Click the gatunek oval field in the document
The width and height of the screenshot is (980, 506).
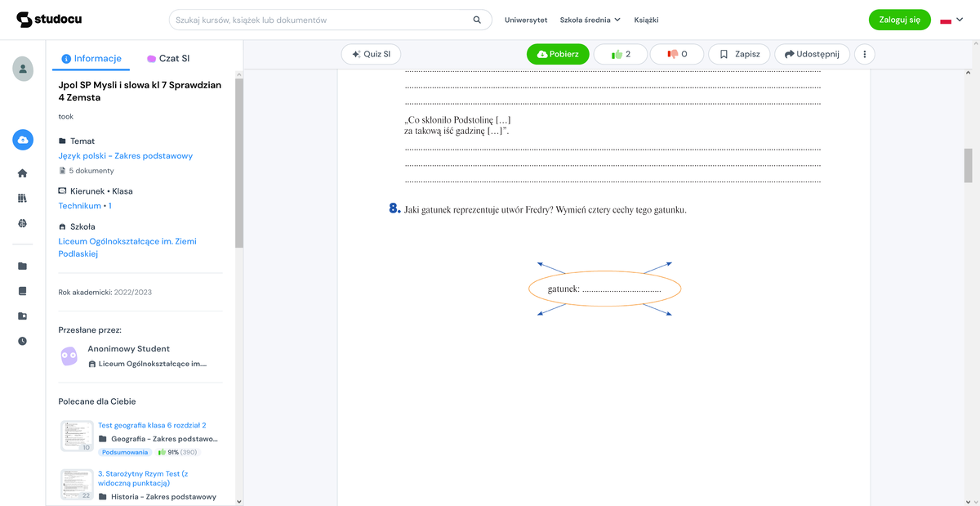pyautogui.click(x=605, y=289)
